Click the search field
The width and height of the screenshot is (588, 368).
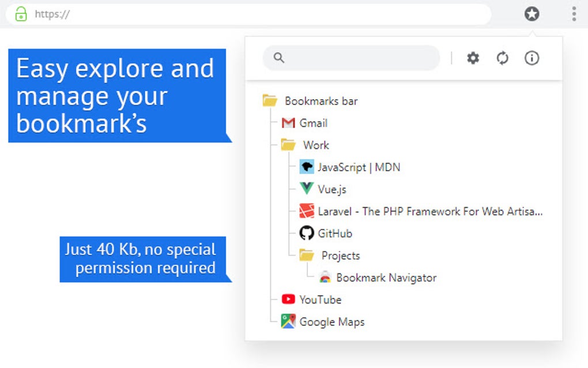click(350, 58)
